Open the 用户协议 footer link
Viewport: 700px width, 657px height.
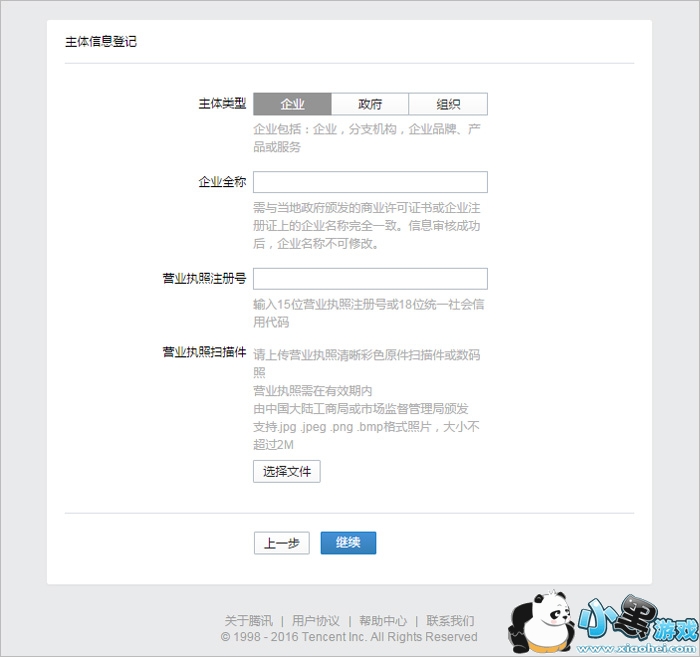[316, 620]
